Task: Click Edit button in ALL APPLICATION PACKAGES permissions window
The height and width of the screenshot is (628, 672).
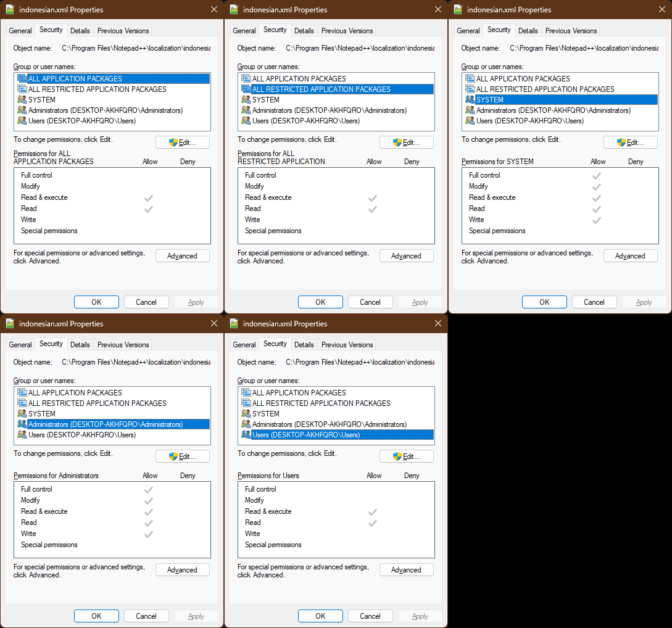Action: click(183, 143)
